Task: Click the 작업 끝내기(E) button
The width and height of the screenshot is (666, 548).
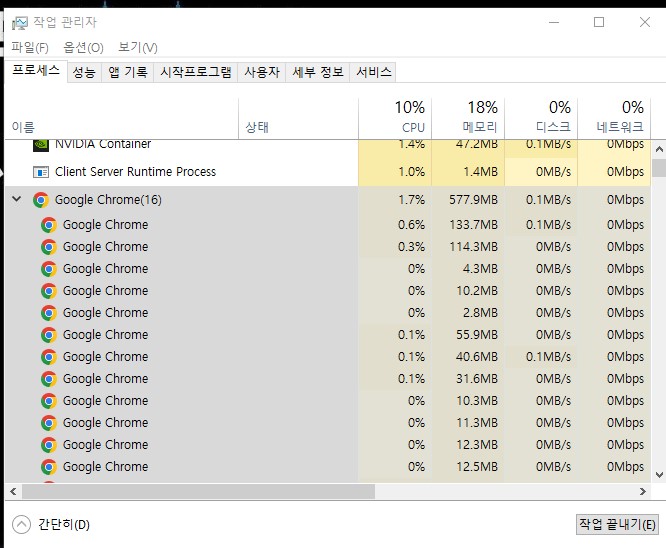Action: pyautogui.click(x=617, y=524)
